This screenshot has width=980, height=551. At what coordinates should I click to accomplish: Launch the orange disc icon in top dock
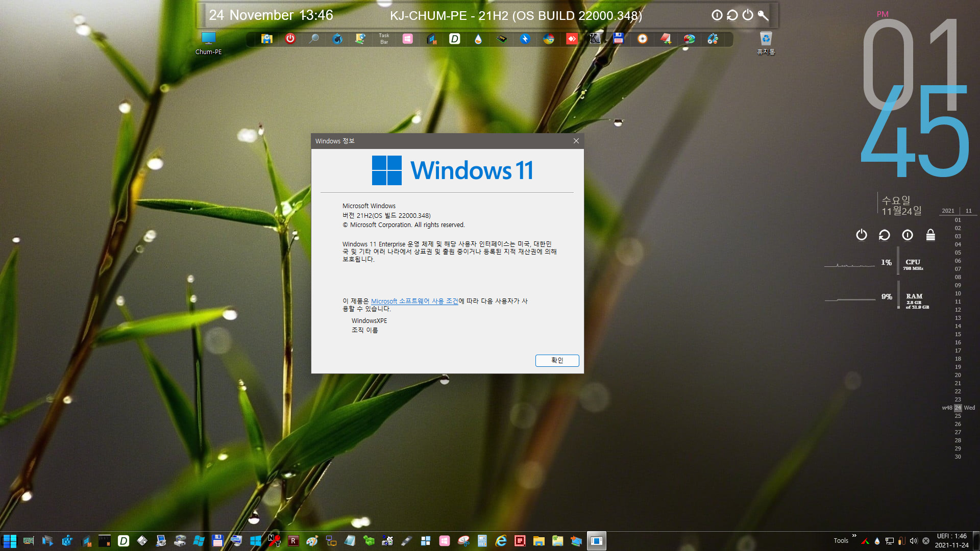[643, 39]
